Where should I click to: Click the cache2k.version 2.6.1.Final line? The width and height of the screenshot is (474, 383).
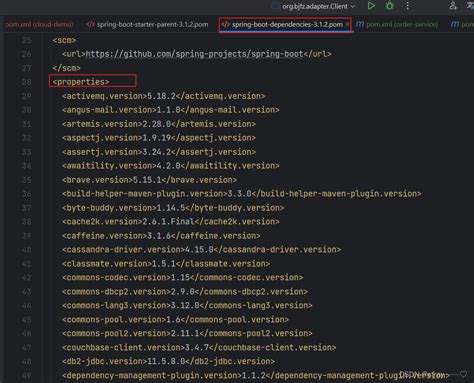tap(171, 222)
